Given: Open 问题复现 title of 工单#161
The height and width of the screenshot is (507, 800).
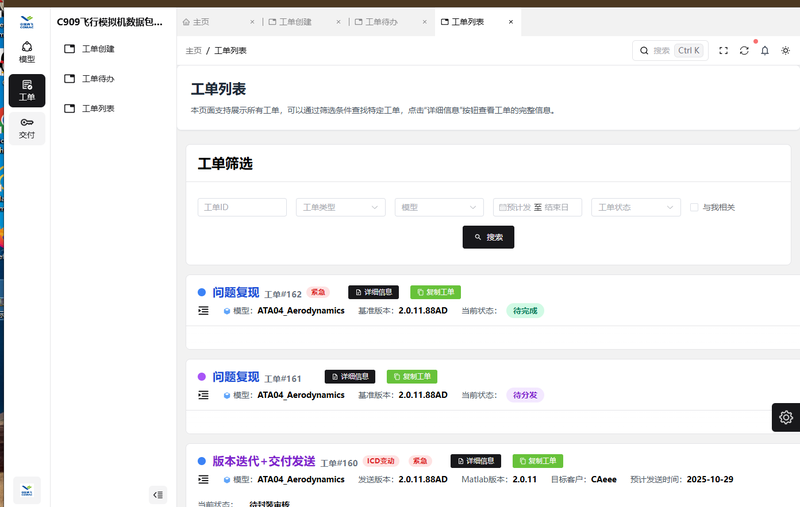Looking at the screenshot, I should click(236, 377).
